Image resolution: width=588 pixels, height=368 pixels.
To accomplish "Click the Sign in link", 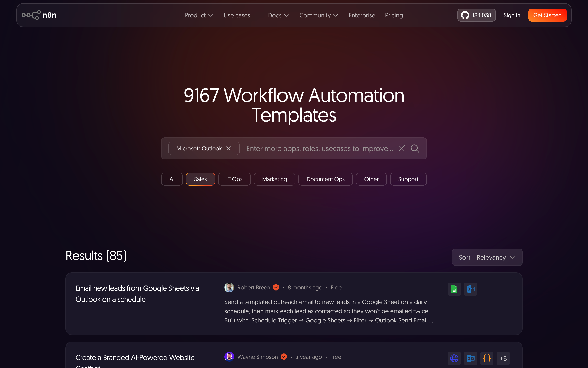I will click(x=512, y=15).
